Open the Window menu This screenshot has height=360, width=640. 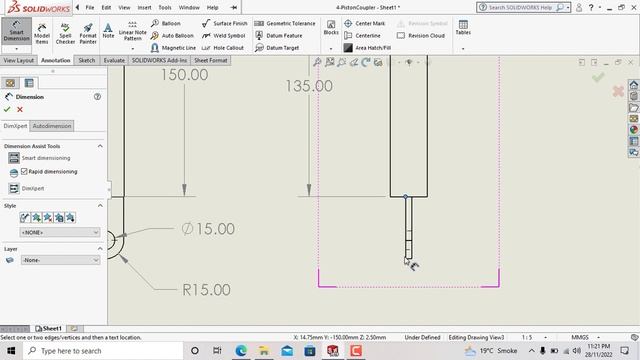(189, 7)
